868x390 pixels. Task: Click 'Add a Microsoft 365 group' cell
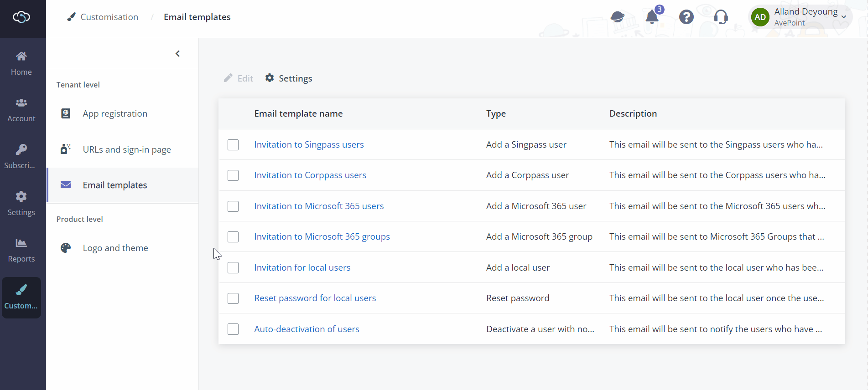click(x=539, y=236)
